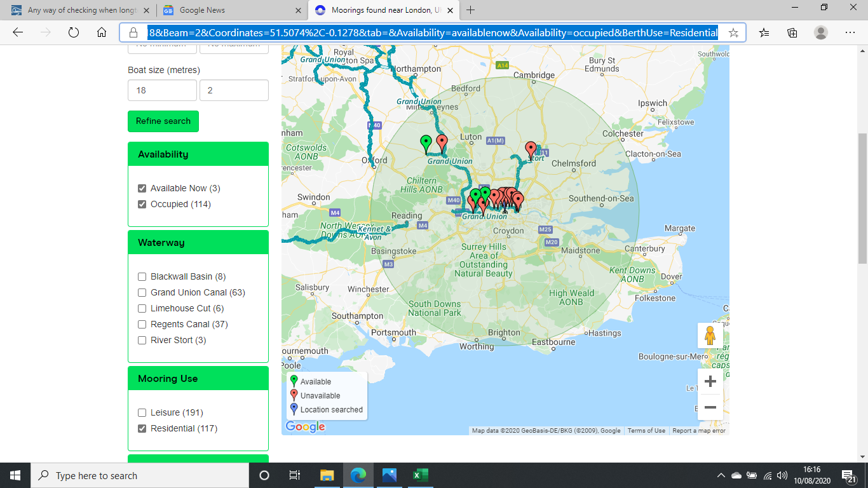Viewport: 868px width, 488px height.
Task: Uncheck Occupied availability checkbox
Action: (x=142, y=205)
